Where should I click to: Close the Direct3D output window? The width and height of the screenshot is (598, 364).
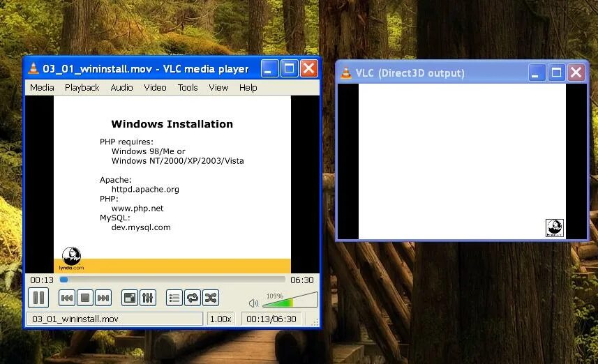pyautogui.click(x=576, y=73)
